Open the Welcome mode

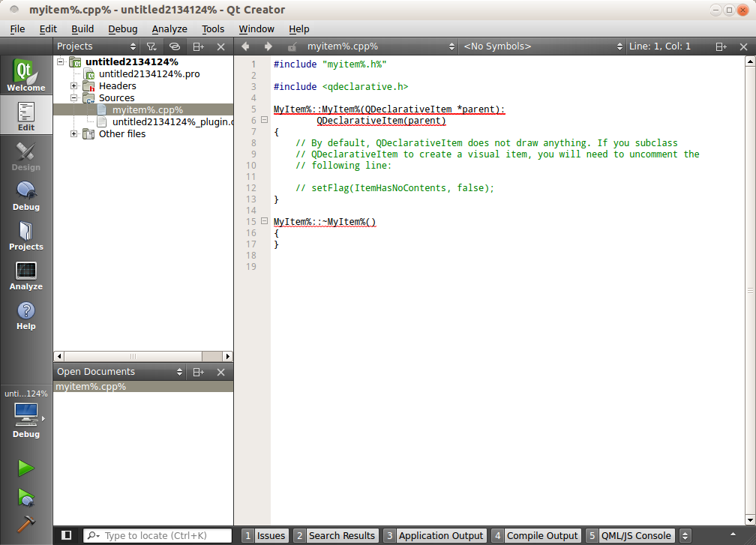(x=26, y=75)
